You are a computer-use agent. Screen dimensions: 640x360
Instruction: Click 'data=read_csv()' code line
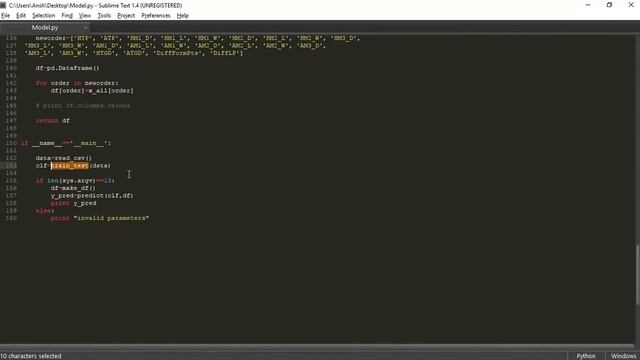click(x=64, y=158)
